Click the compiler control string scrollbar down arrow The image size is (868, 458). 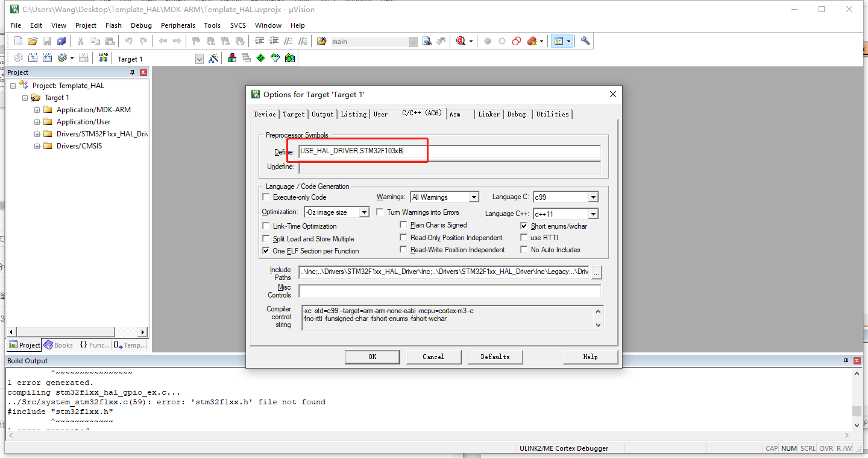pos(598,325)
